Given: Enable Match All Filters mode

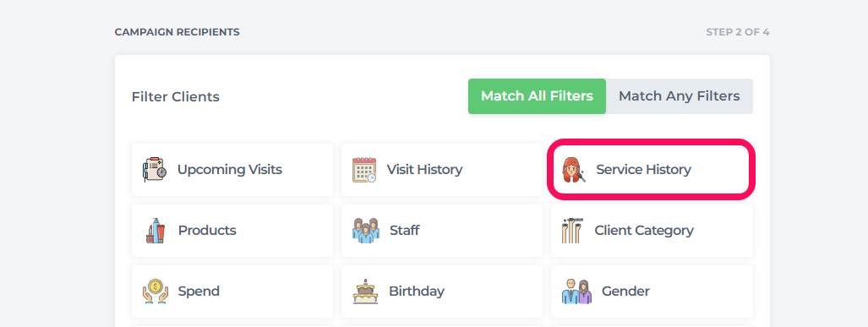Looking at the screenshot, I should click(x=537, y=96).
